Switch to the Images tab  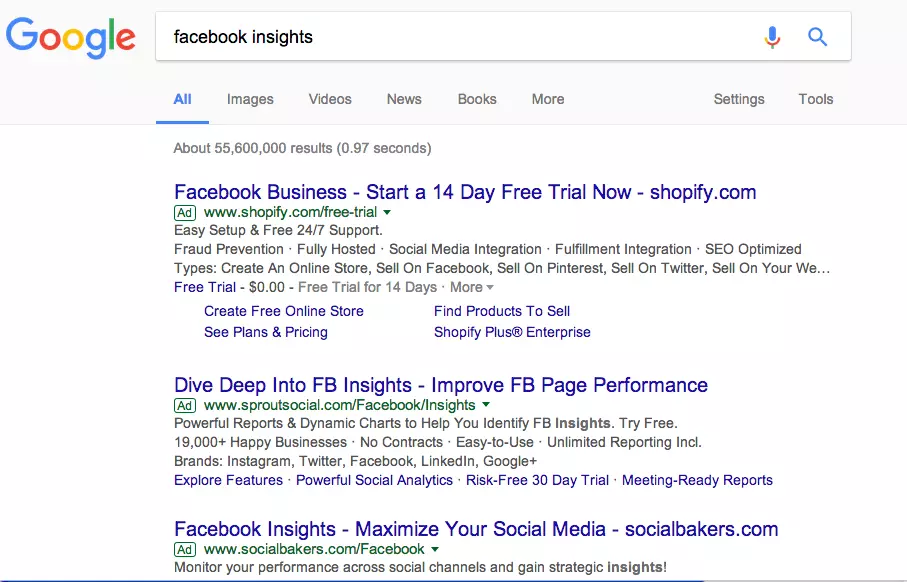tap(250, 99)
